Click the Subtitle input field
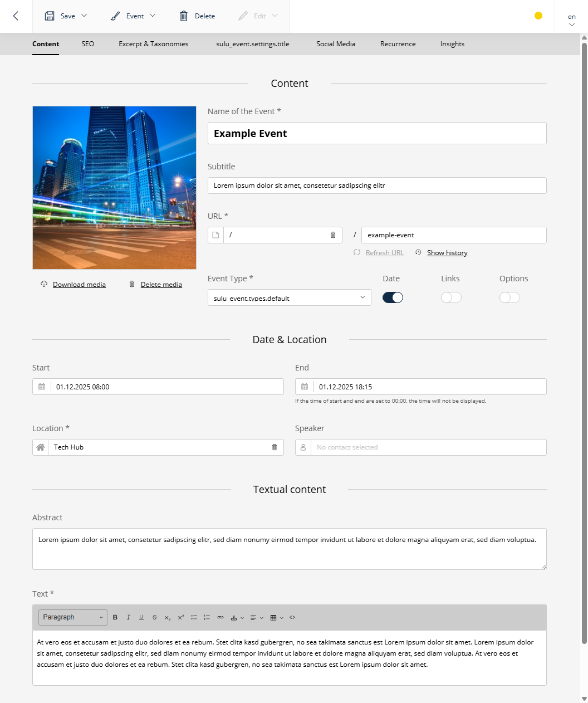Screen dimensions: 588x703 (x=377, y=185)
